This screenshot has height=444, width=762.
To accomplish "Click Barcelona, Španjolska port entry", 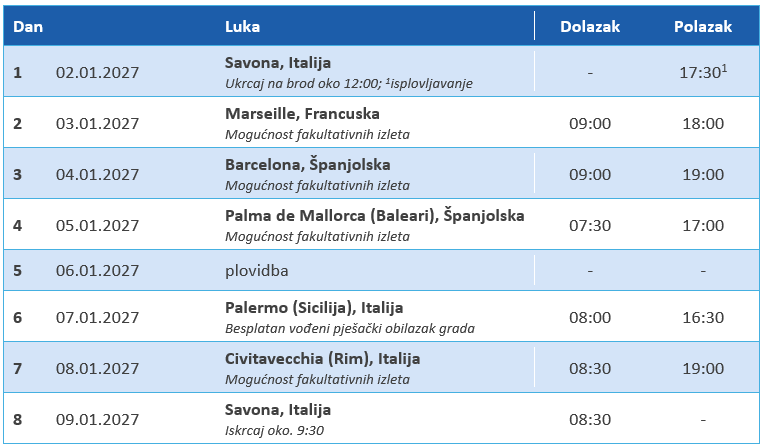I will (x=308, y=165).
